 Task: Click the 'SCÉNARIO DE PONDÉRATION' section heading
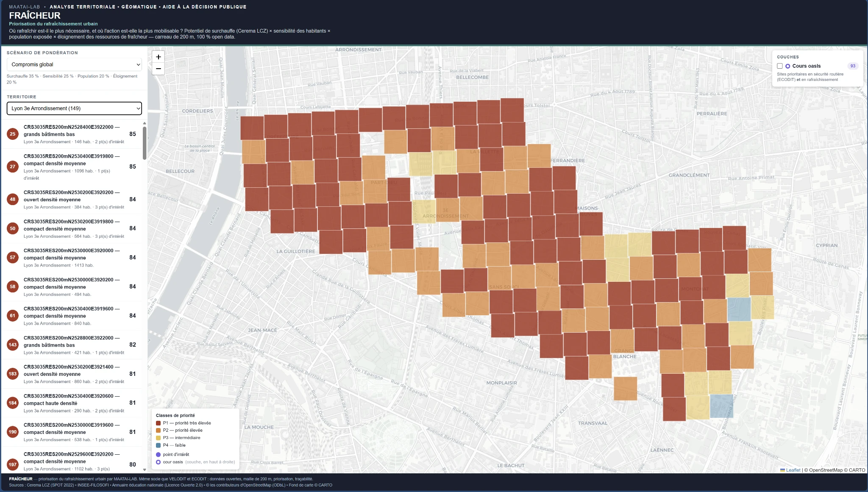[x=42, y=53]
